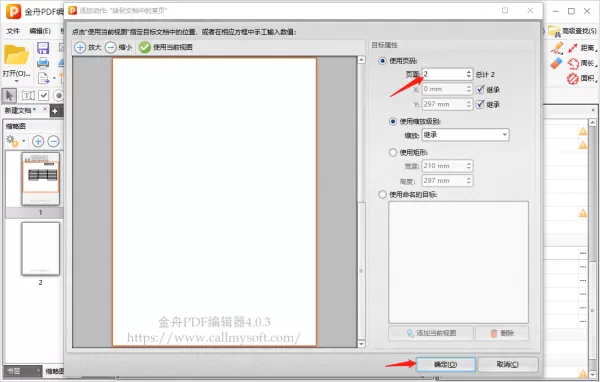Screen dimensions: 600x382
Task: Zoom in thumbnails with plus icon
Action: click(x=38, y=142)
